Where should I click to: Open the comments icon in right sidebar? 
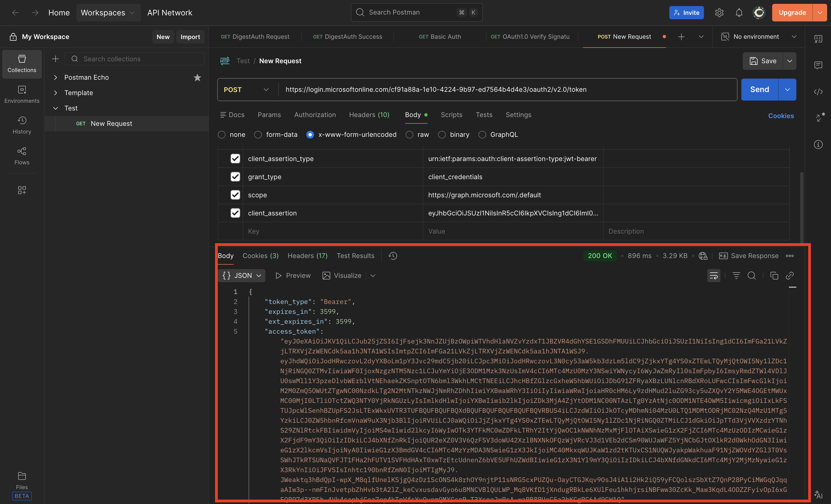(818, 65)
